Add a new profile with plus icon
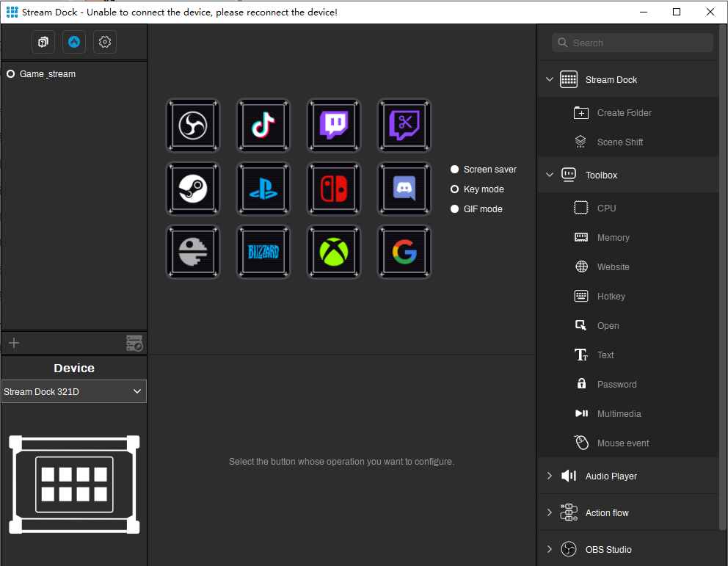The height and width of the screenshot is (566, 728). click(14, 343)
